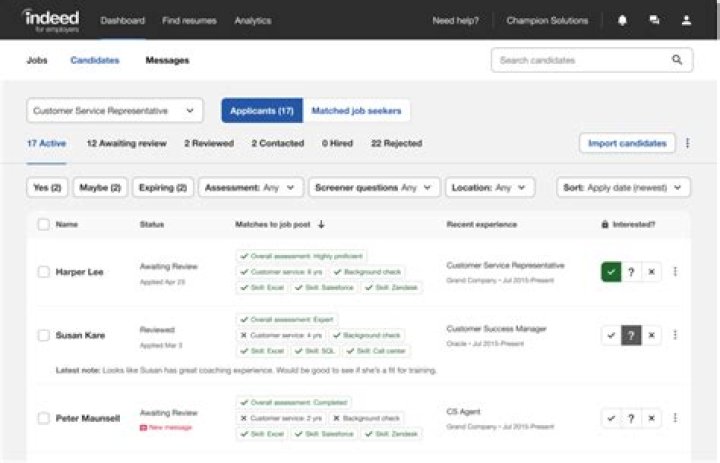Viewport: 720px width, 463px height.
Task: Click the New message envelope icon for Peter Maunsell
Action: pos(143,428)
